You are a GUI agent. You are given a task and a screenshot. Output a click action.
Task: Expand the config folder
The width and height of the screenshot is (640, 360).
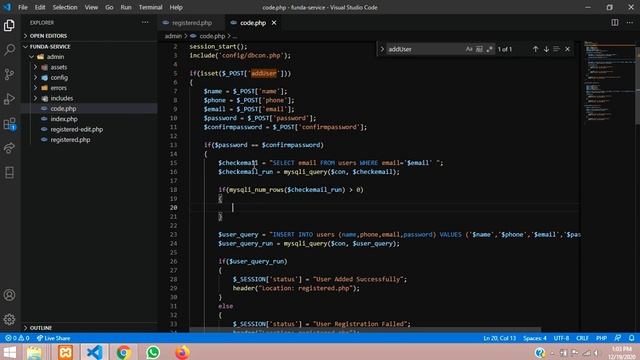coord(89,78)
